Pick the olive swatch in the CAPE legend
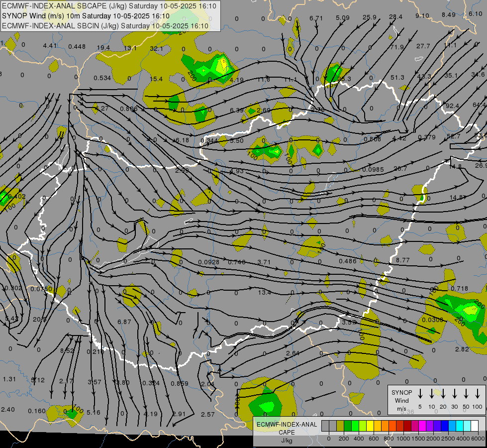The width and height of the screenshot is (487, 448). click(340, 426)
